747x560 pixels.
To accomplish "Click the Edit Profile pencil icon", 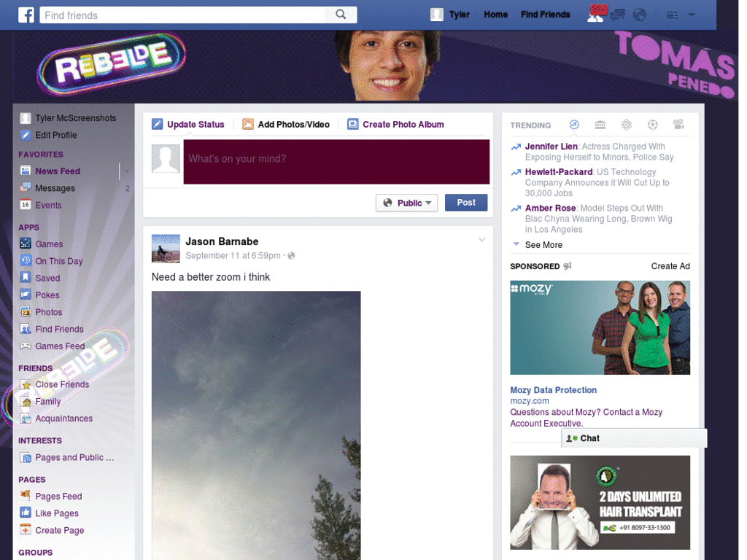I will [26, 135].
